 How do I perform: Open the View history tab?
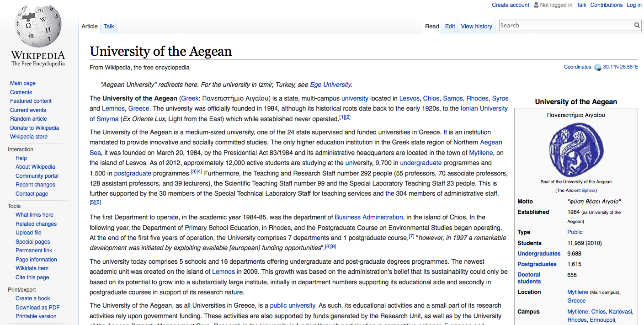click(x=477, y=26)
